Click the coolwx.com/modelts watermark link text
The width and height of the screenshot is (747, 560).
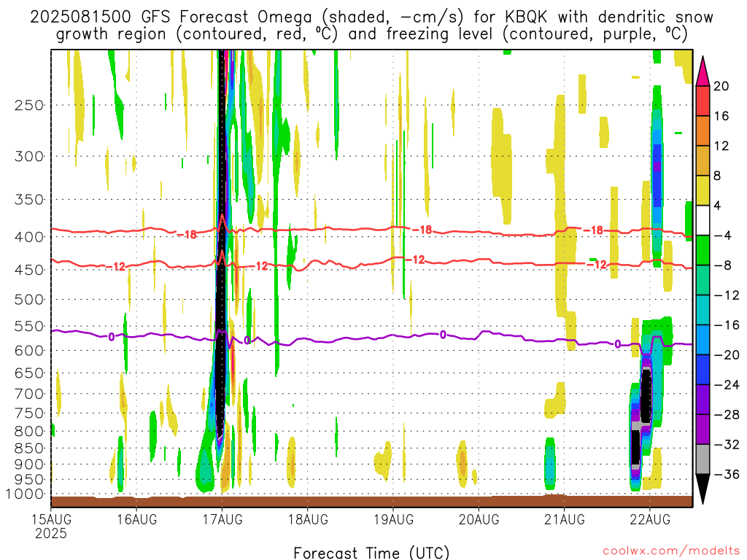pyautogui.click(x=671, y=551)
